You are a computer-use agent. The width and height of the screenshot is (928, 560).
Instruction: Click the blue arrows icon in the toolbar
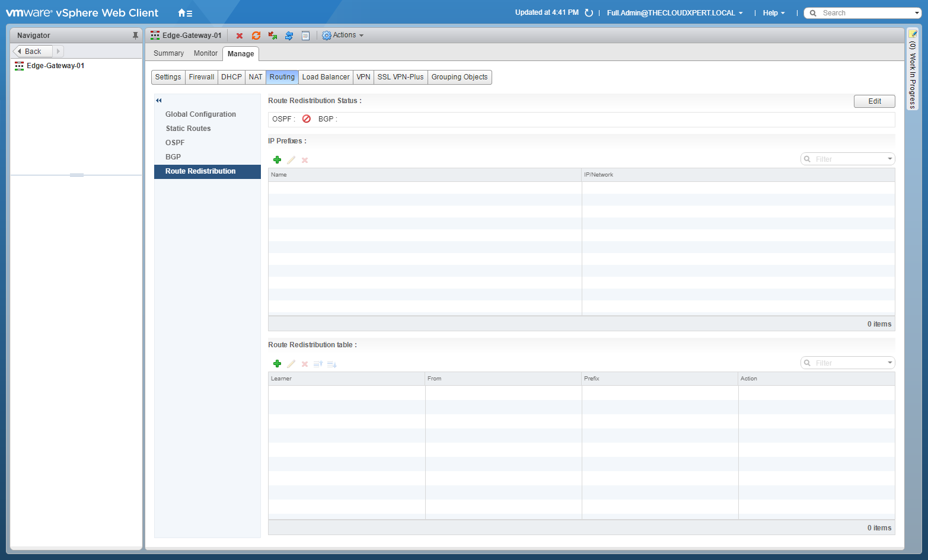(x=289, y=36)
